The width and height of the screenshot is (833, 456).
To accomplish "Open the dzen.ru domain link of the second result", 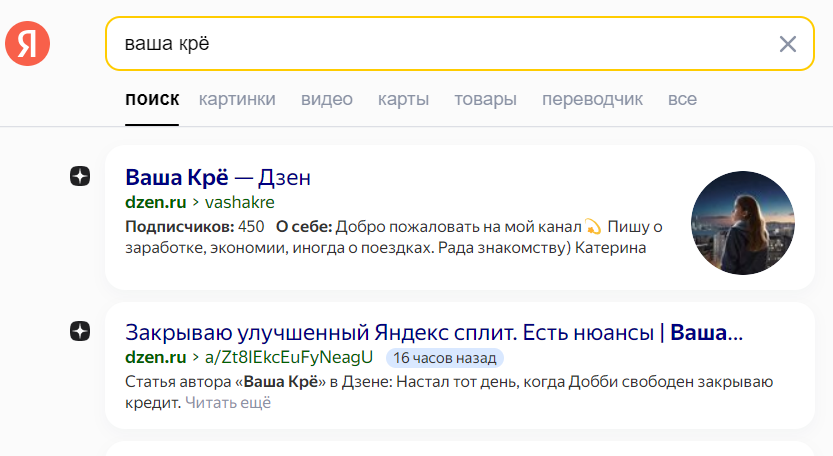I will [156, 357].
